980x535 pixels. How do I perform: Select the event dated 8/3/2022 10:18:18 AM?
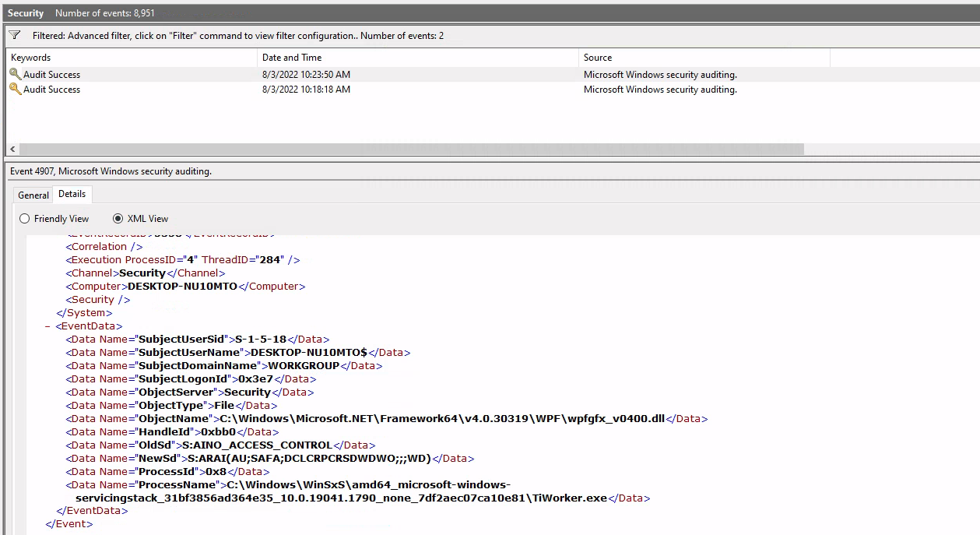[306, 90]
